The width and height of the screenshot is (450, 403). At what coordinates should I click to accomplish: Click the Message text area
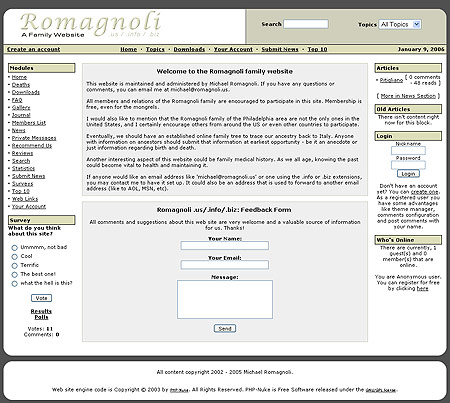(x=225, y=299)
